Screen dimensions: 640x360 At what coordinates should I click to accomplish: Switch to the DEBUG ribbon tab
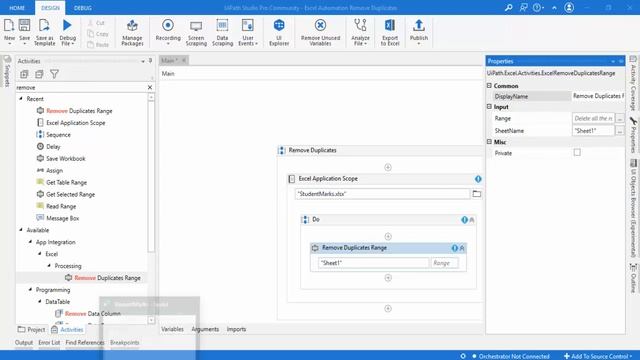tap(83, 8)
